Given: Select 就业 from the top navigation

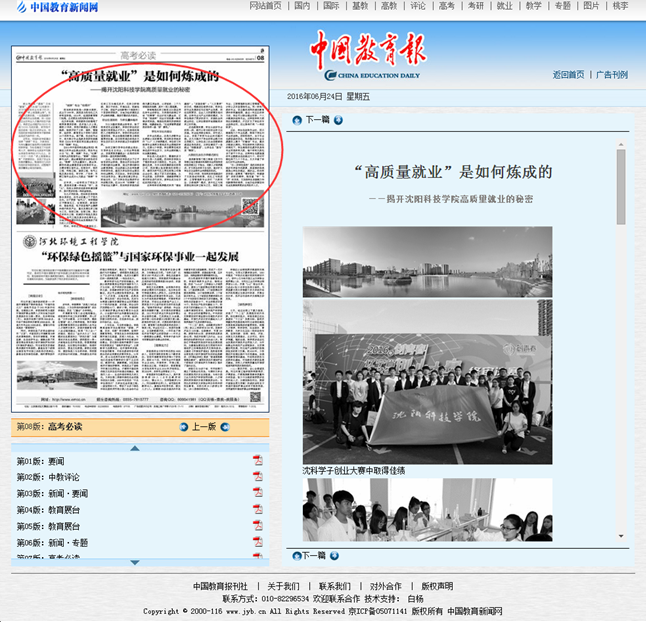Looking at the screenshot, I should (x=504, y=6).
